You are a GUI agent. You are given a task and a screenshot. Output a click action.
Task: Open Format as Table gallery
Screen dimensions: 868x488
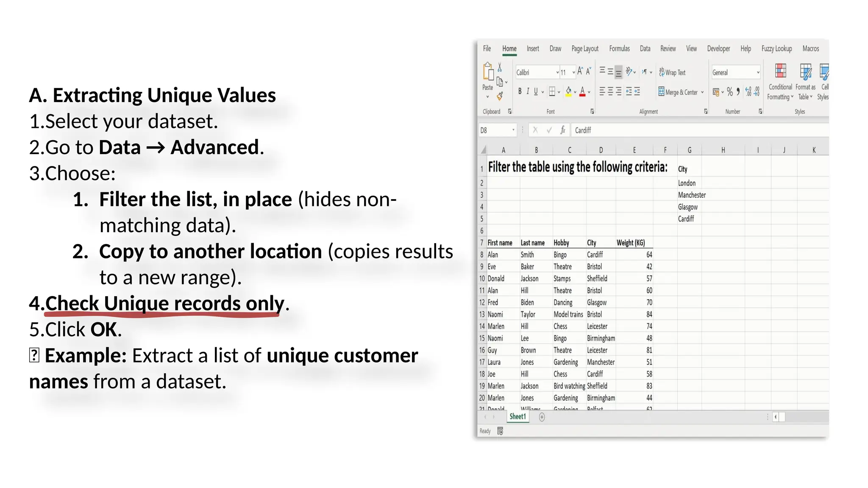pyautogui.click(x=805, y=82)
